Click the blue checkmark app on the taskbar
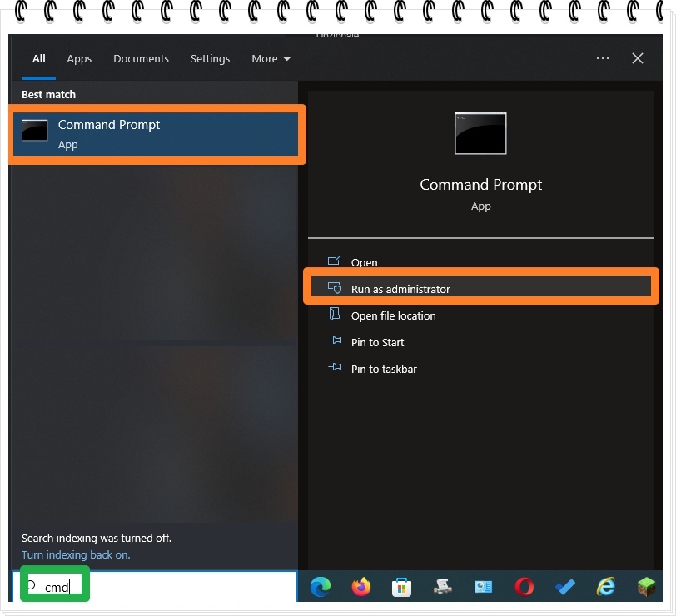Viewport: 676px width, 616px height. (564, 587)
